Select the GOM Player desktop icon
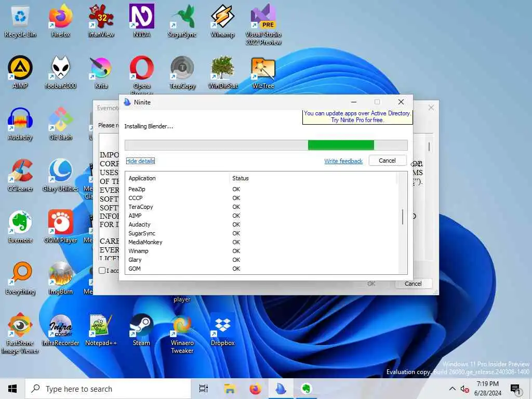The width and height of the screenshot is (532, 399). (x=60, y=227)
